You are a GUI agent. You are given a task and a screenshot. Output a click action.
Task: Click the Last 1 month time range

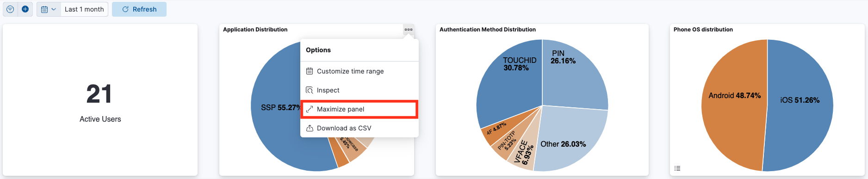click(x=84, y=9)
